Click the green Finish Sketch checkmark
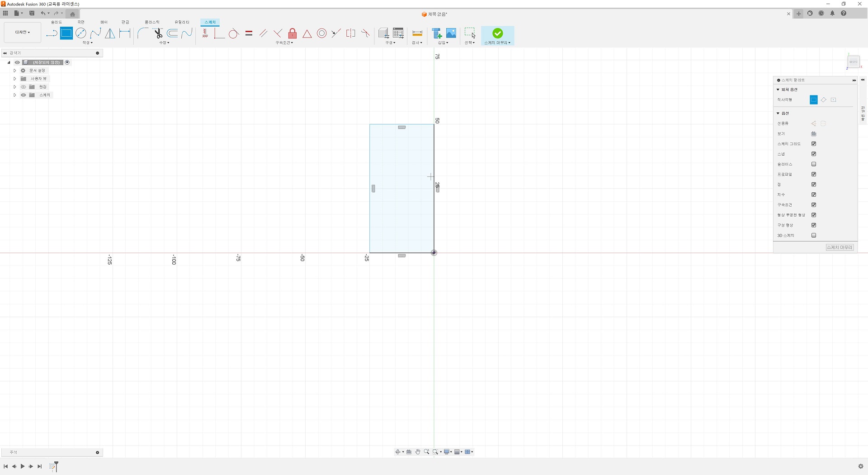 point(498,33)
